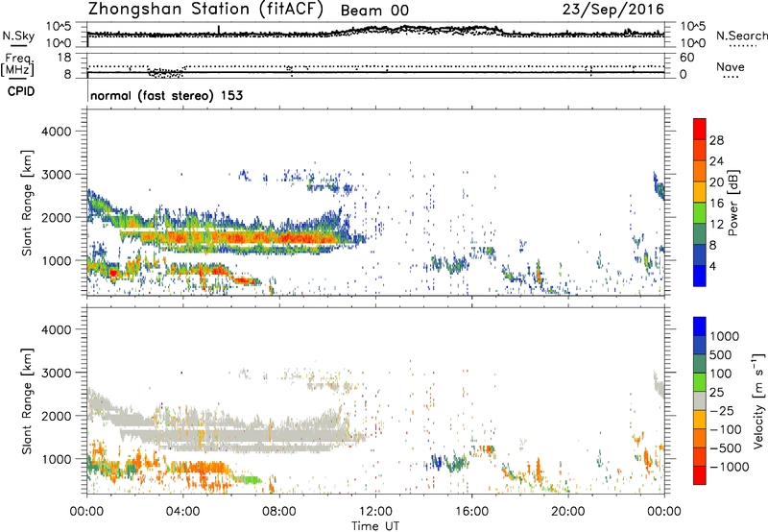Select the 'Freq. [MHz]' axis label
Screen dimensions: 768x532
point(17,64)
